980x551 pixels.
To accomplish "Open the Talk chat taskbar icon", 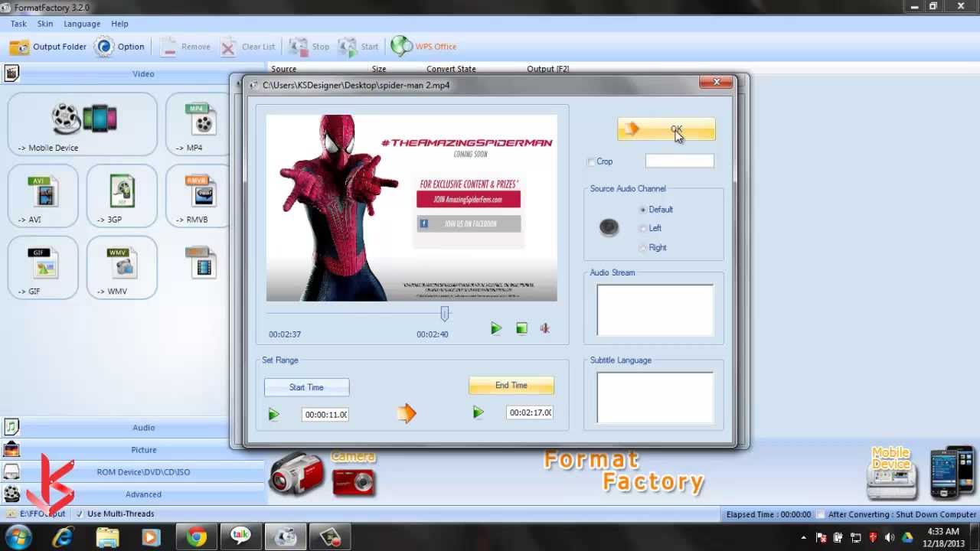I will pos(241,537).
